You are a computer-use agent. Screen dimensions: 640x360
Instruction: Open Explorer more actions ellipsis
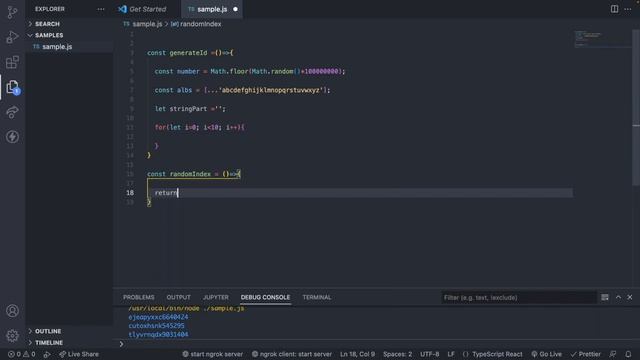pyautogui.click(x=100, y=9)
